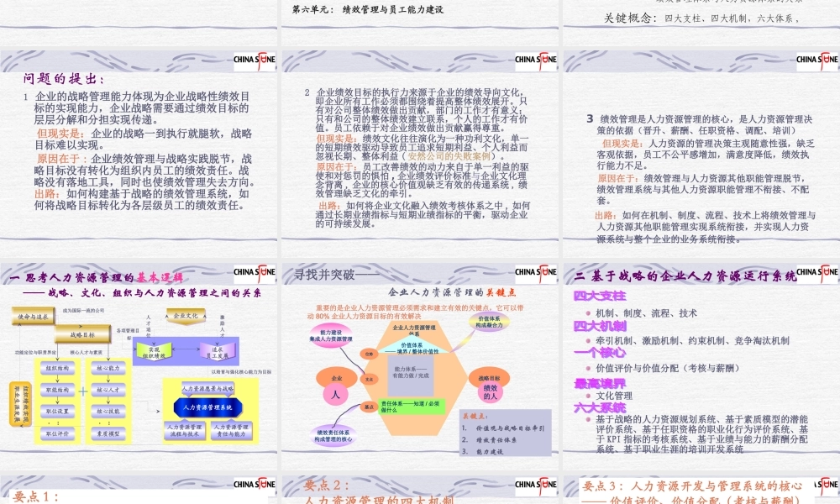The width and height of the screenshot is (840, 504).
Task: Click the bullet 牵引机制、激励机制、约束机制、竞争淘汰机制
Action: (x=692, y=341)
